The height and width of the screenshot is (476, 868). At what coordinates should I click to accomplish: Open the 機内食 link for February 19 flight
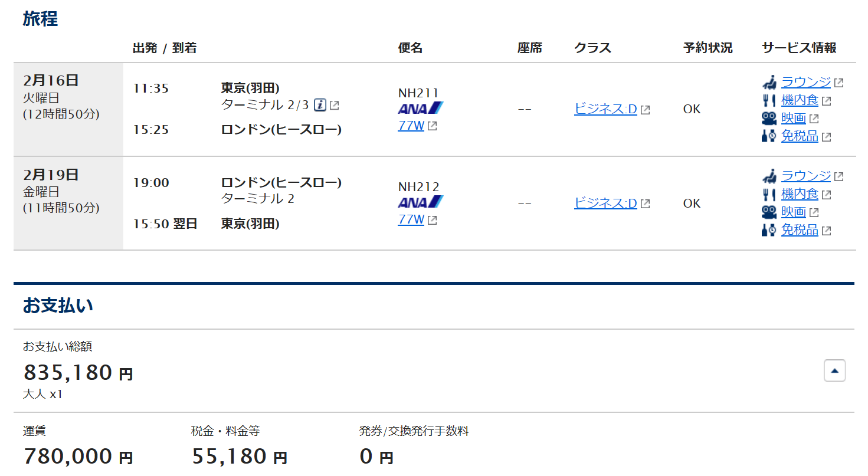[800, 193]
